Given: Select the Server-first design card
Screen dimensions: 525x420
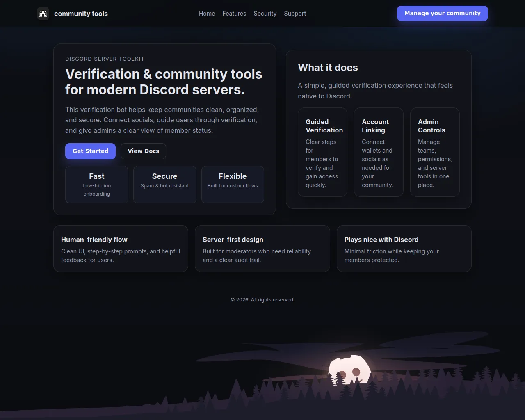Looking at the screenshot, I should pos(262,249).
